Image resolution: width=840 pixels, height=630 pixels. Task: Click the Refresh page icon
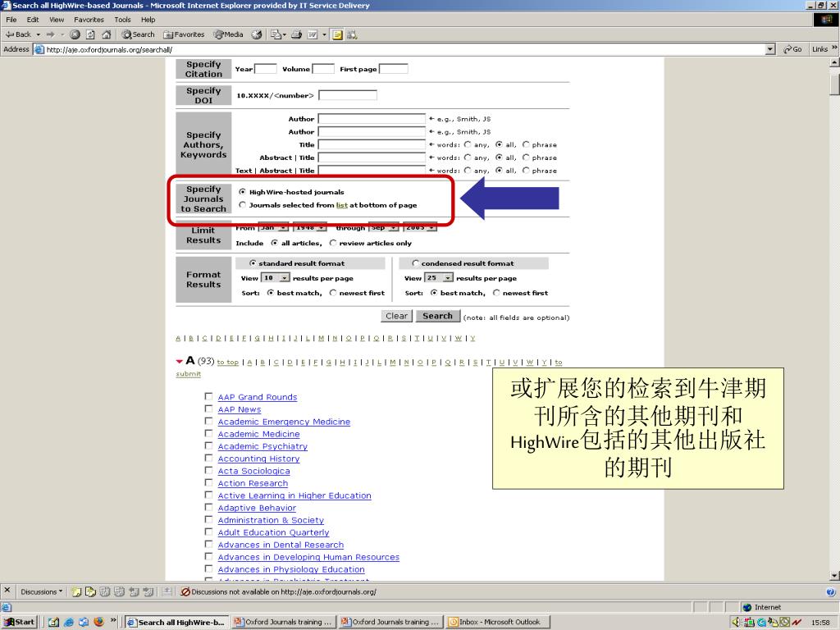90,34
